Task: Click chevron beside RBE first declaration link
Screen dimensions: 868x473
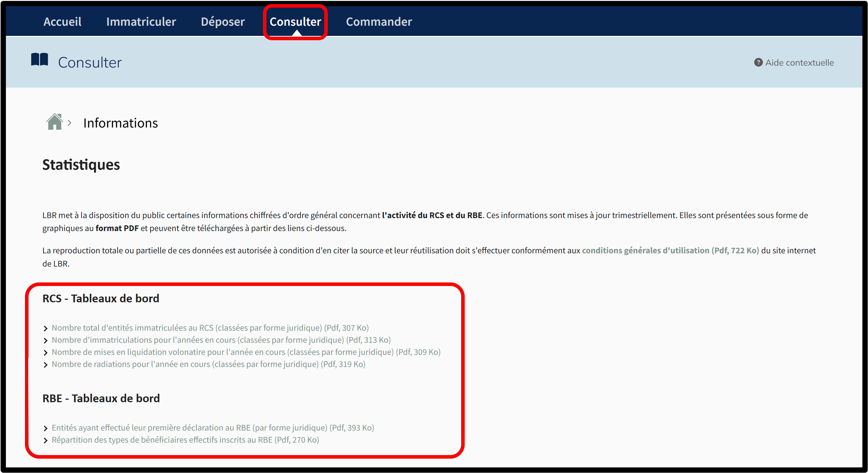Action: [46, 429]
